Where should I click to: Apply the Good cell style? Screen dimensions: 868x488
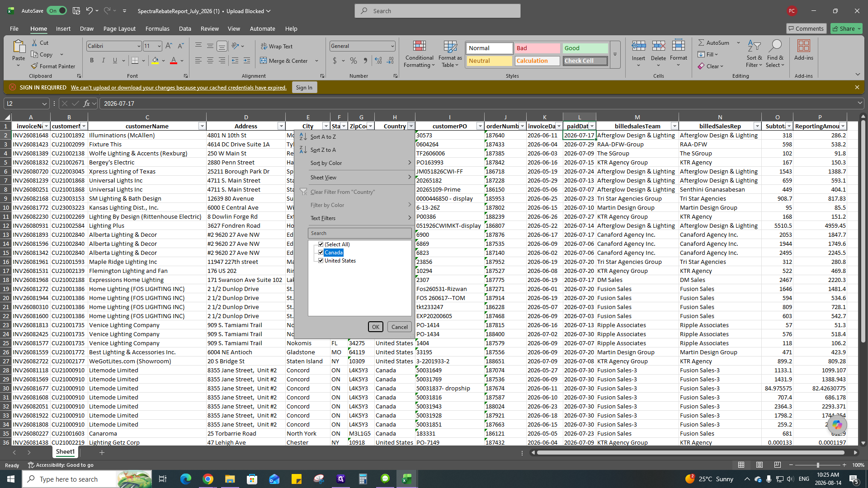tap(585, 48)
